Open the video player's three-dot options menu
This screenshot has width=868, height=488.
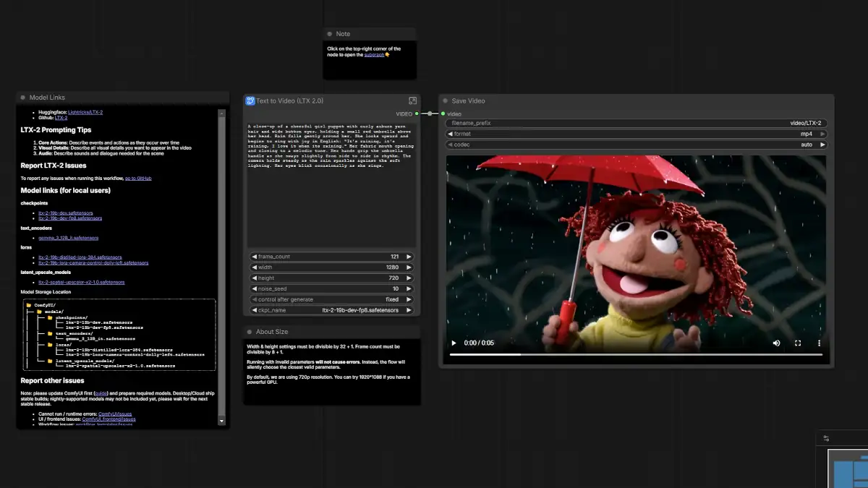click(x=819, y=343)
